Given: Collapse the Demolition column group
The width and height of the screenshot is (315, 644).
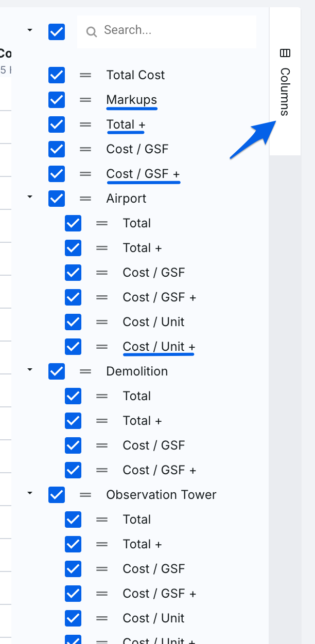Looking at the screenshot, I should [30, 369].
